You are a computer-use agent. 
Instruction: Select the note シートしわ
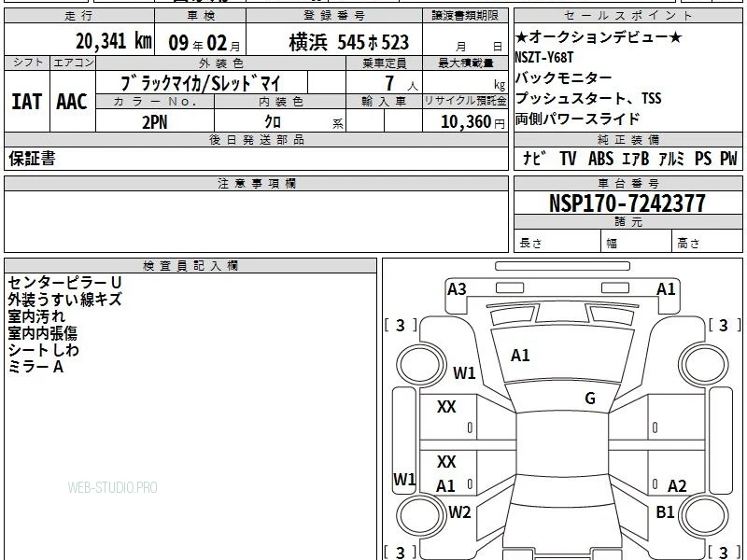coord(43,350)
